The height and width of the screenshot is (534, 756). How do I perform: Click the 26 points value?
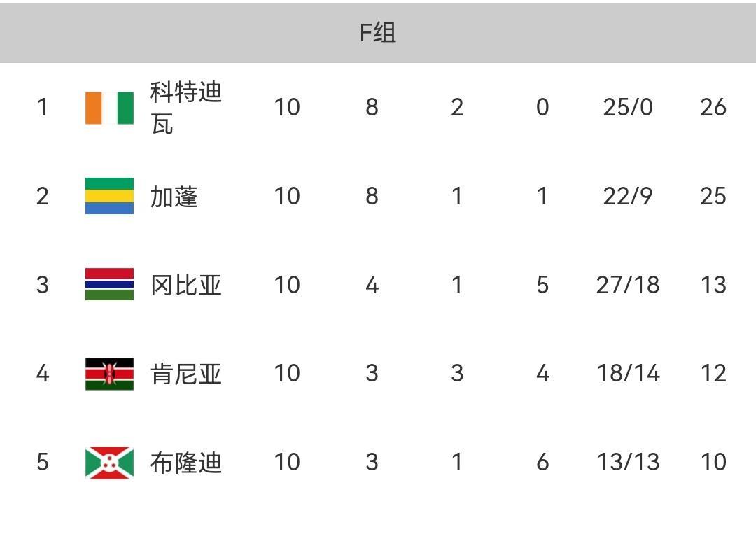point(713,107)
